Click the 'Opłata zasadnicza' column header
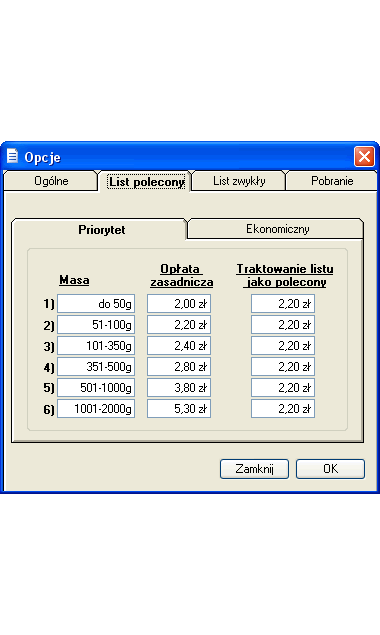The height and width of the screenshot is (635, 380). (181, 275)
